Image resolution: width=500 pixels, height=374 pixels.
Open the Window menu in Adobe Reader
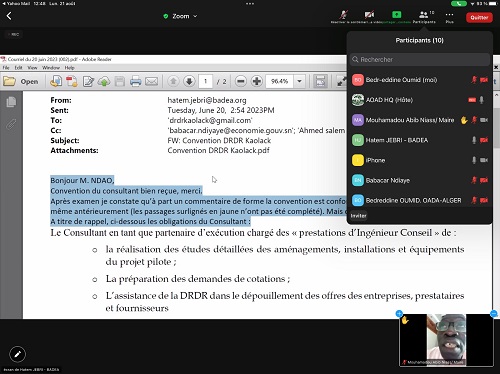(x=51, y=68)
